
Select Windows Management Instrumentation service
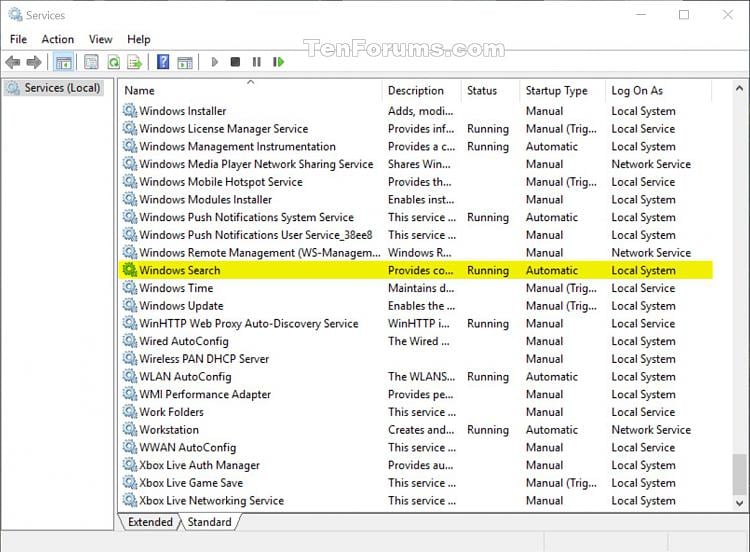pyautogui.click(x=416, y=146)
